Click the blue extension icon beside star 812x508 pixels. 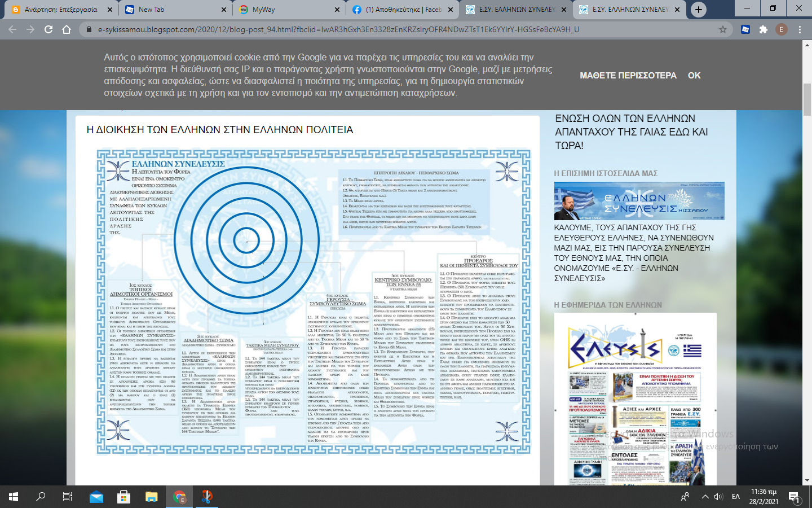pos(745,29)
